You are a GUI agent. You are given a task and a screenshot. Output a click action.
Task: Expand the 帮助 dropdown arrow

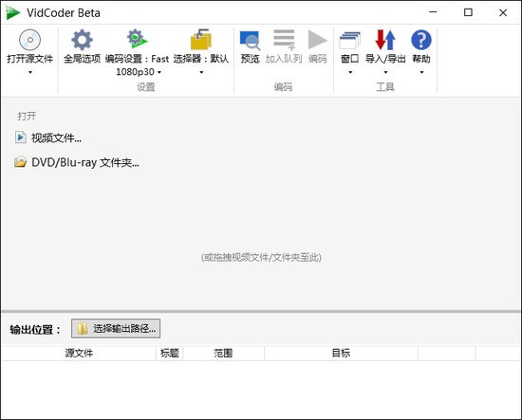[x=421, y=72]
